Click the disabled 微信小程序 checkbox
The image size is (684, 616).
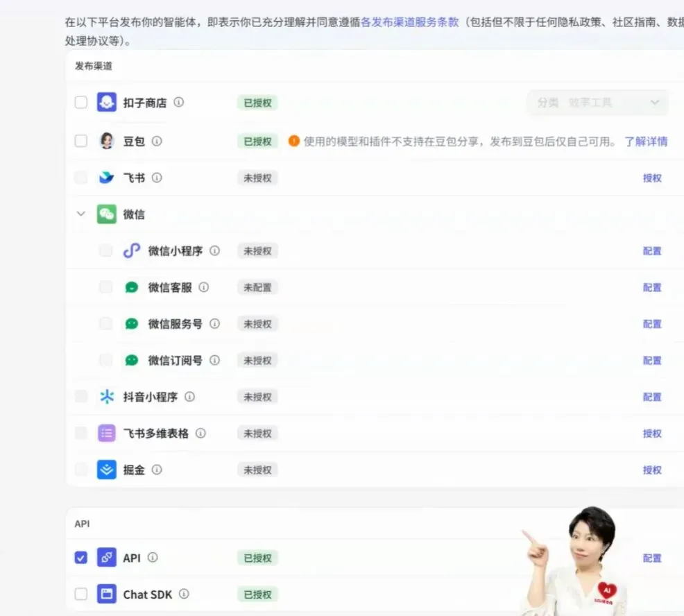click(x=106, y=251)
